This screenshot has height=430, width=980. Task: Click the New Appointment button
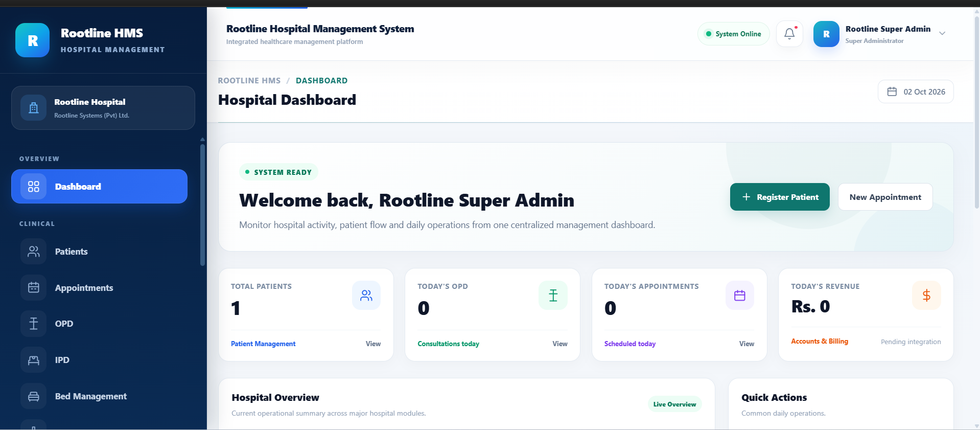[885, 197]
